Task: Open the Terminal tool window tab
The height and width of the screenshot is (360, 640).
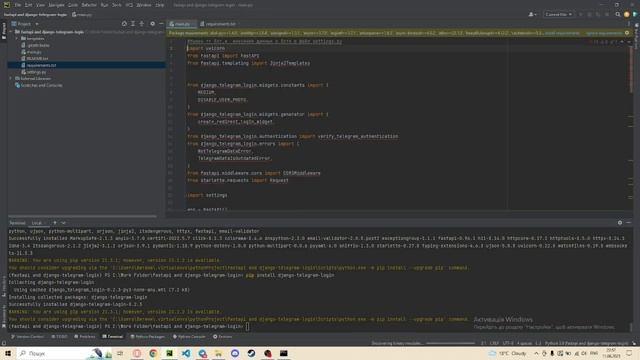Action: 112,337
